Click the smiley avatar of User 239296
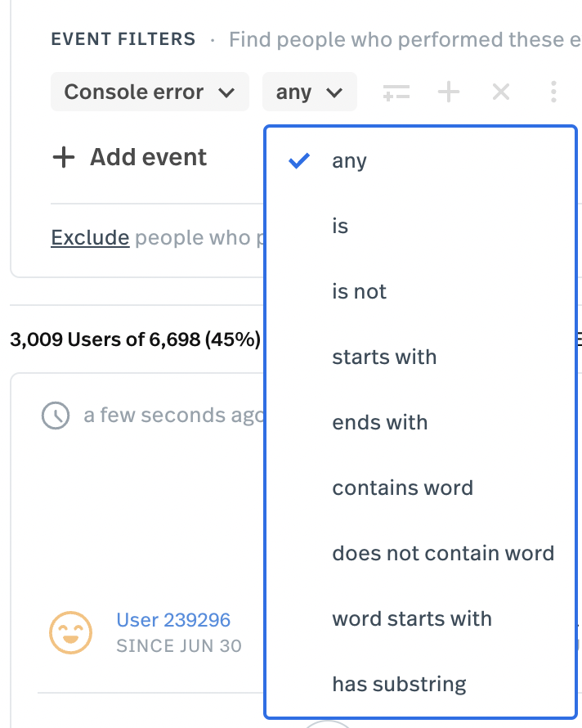This screenshot has width=582, height=728. pyautogui.click(x=71, y=632)
